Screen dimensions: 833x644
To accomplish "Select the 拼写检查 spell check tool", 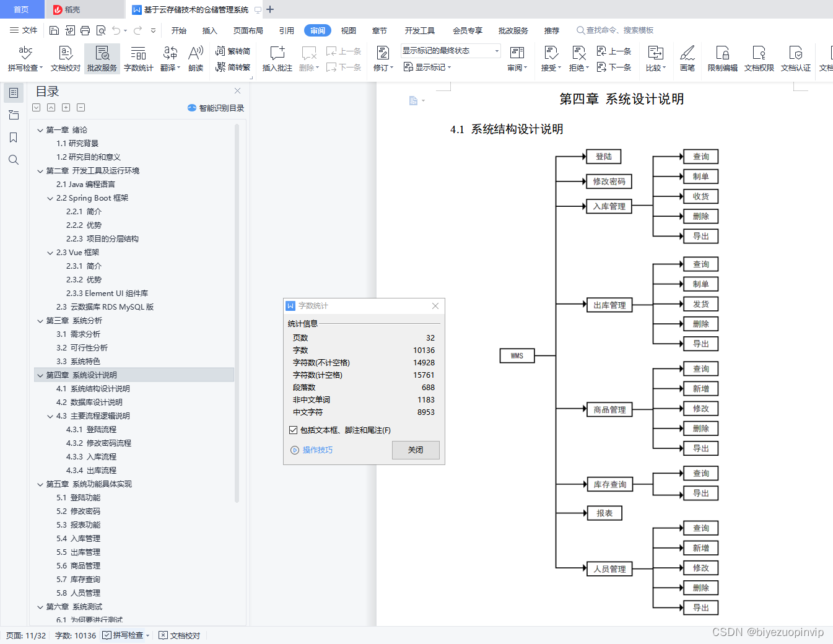I will 24,59.
